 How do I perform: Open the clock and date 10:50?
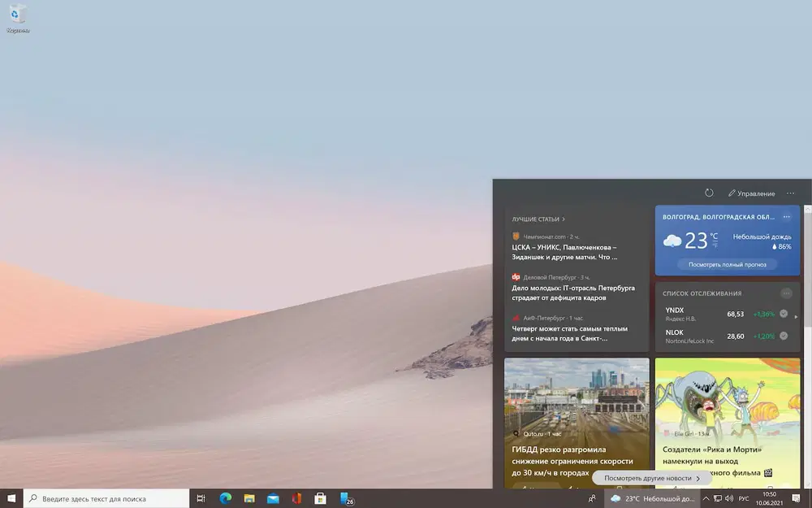click(769, 499)
